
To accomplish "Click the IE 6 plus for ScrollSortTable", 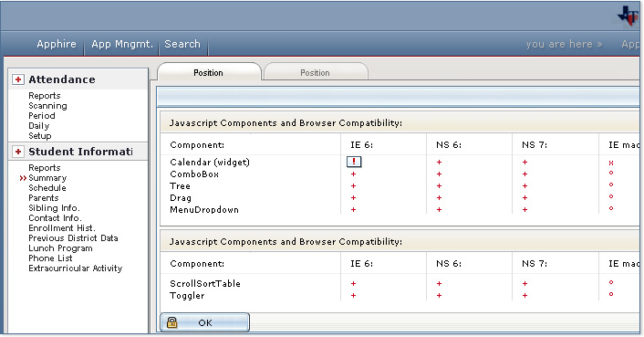I will click(353, 284).
